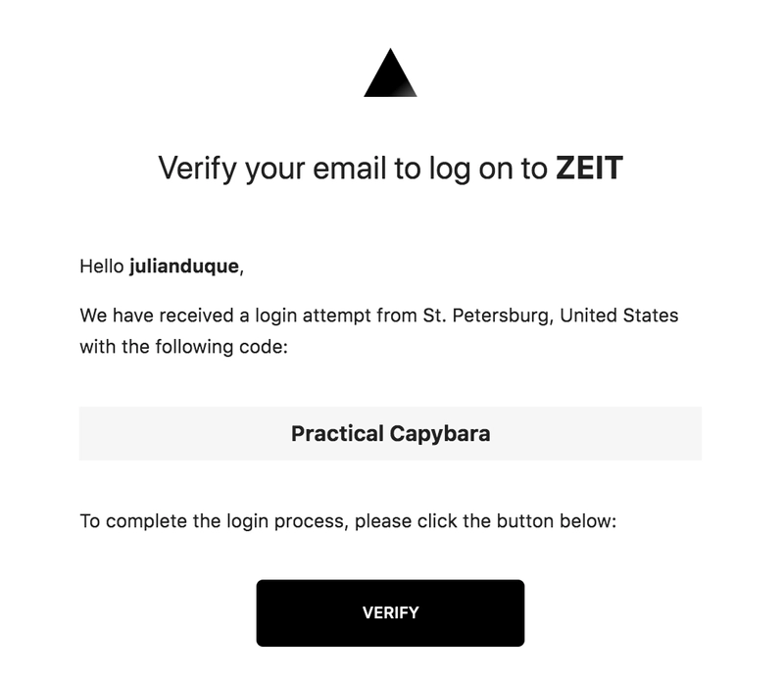Select the Practical Capybara security code

click(390, 433)
